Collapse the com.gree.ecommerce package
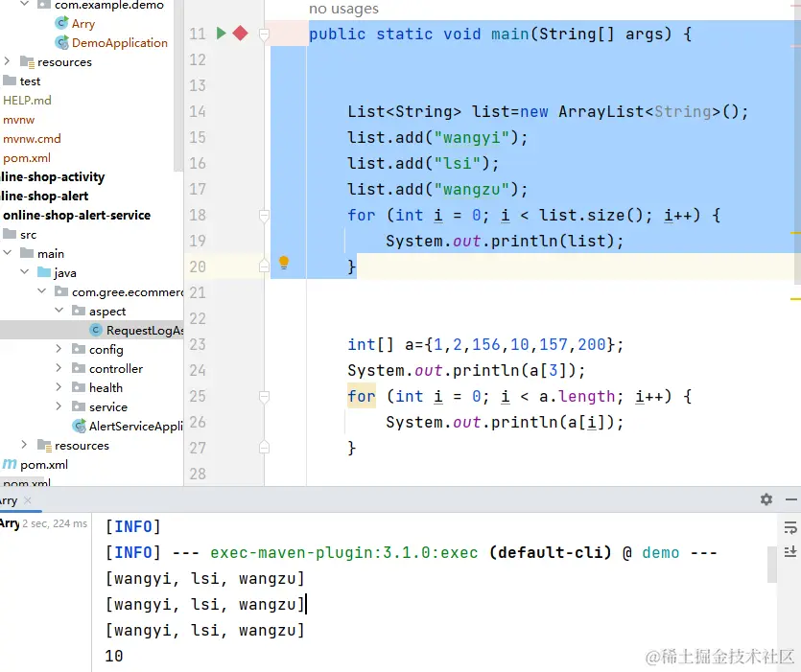The width and height of the screenshot is (801, 672). (42, 291)
